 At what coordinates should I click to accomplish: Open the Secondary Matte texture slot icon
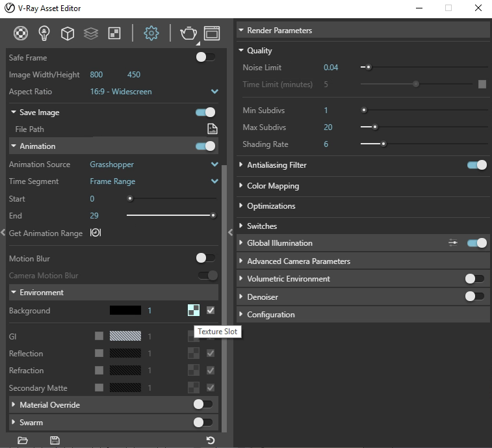click(x=194, y=388)
